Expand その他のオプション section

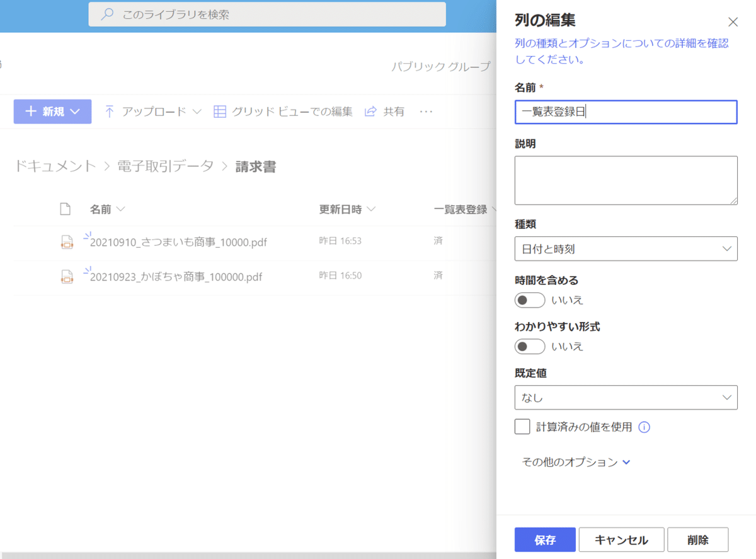pos(575,462)
